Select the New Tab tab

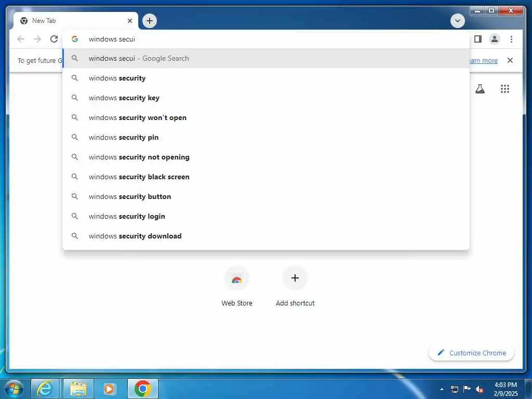pyautogui.click(x=75, y=21)
